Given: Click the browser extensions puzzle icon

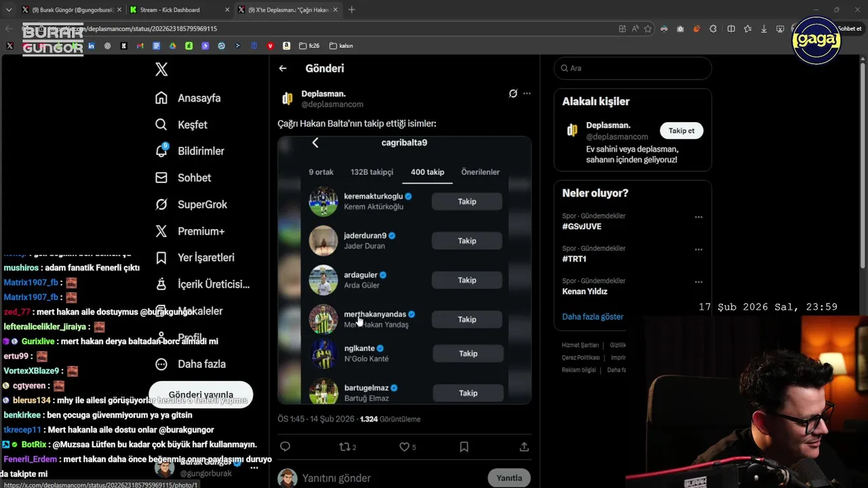Looking at the screenshot, I should click(713, 28).
